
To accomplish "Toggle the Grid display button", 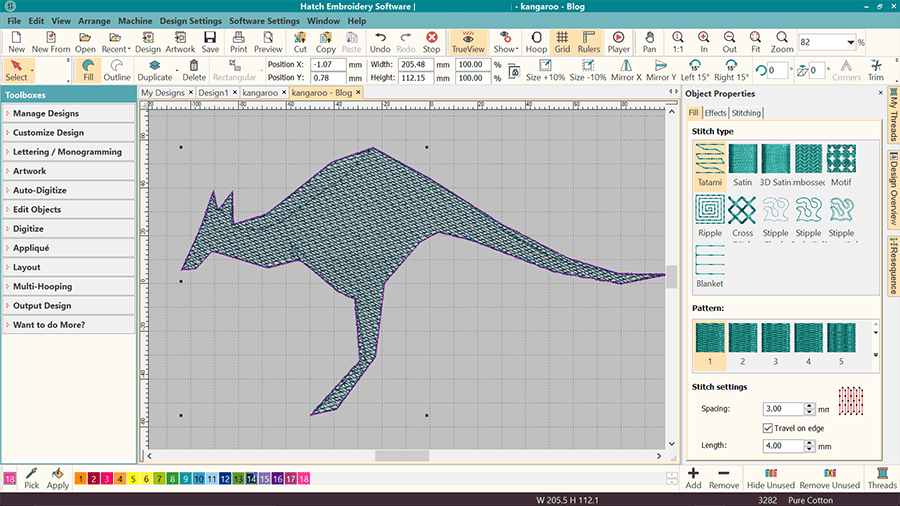I will pyautogui.click(x=562, y=41).
